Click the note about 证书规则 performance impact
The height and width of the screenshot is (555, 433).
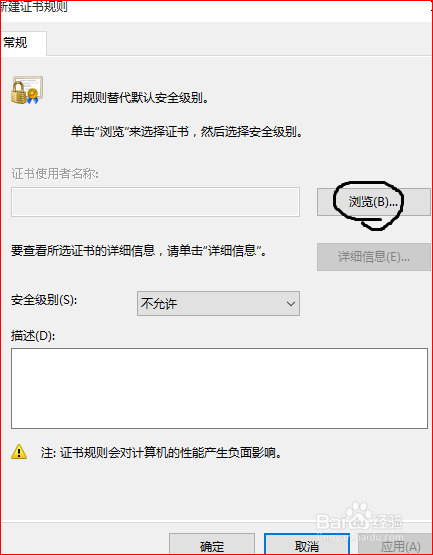click(161, 452)
